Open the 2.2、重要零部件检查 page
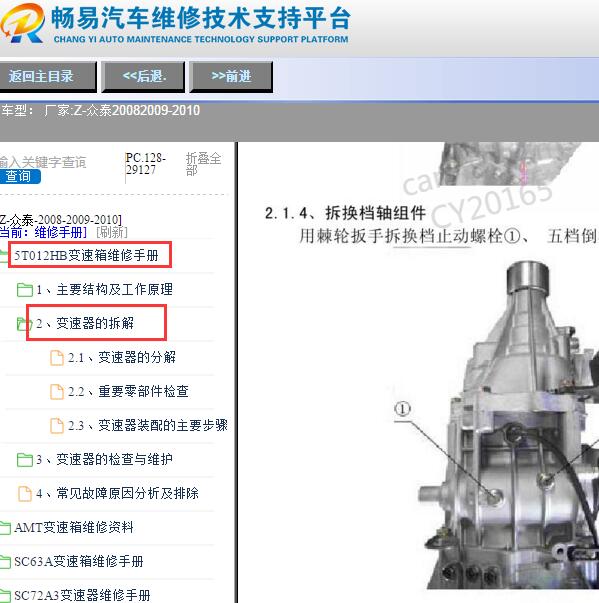Image resolution: width=599 pixels, height=603 pixels. coord(128,391)
